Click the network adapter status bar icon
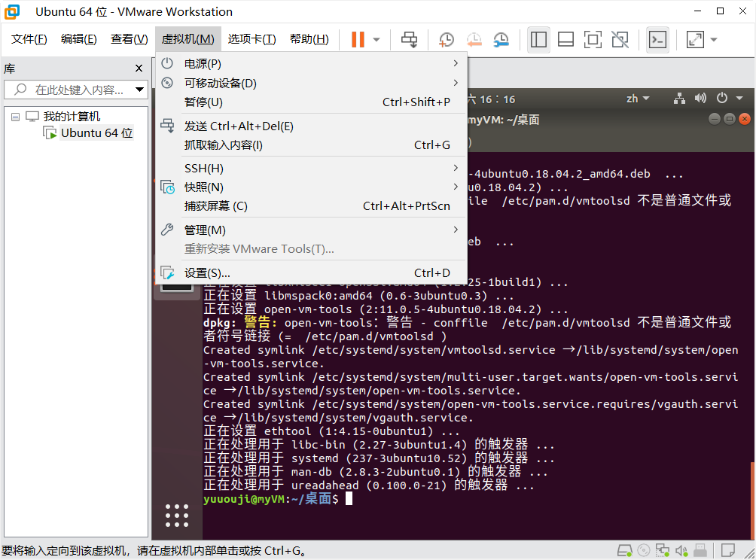This screenshot has width=756, height=560. [x=663, y=550]
